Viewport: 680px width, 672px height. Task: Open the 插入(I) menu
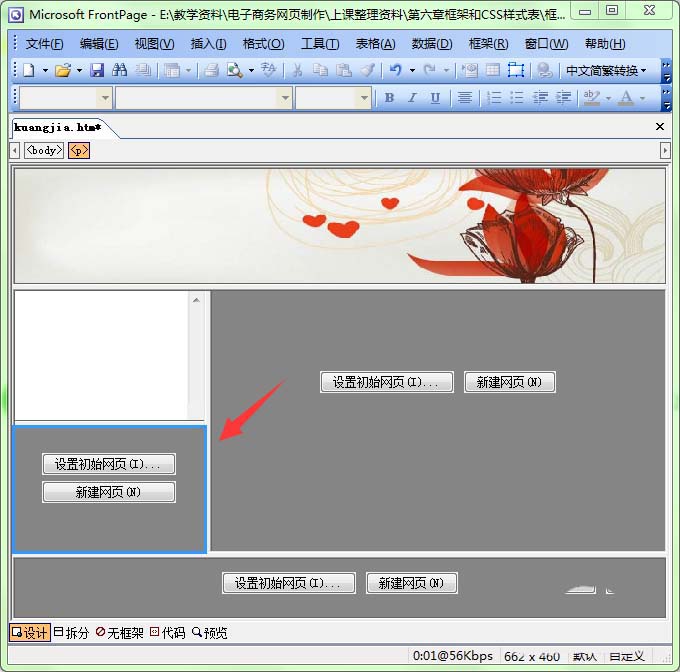208,44
